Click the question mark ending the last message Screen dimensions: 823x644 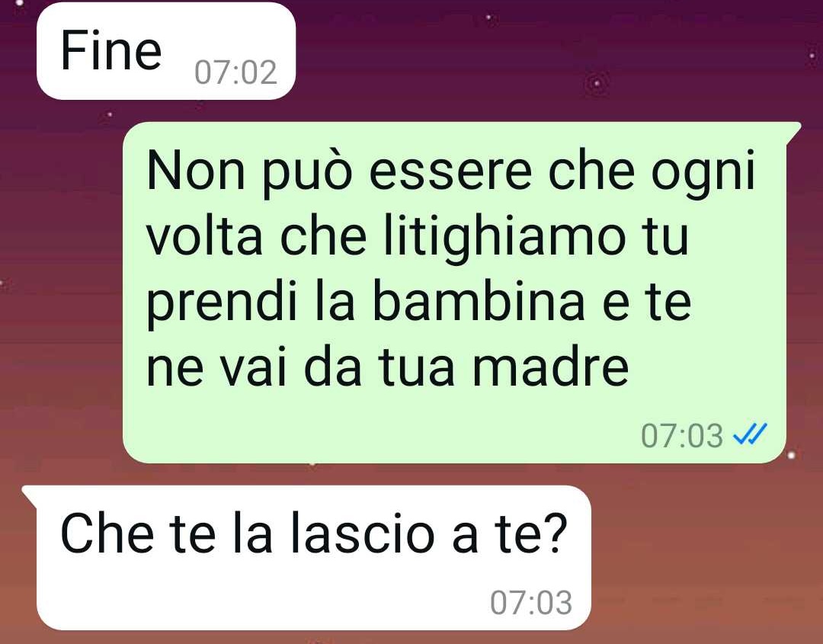[556, 533]
